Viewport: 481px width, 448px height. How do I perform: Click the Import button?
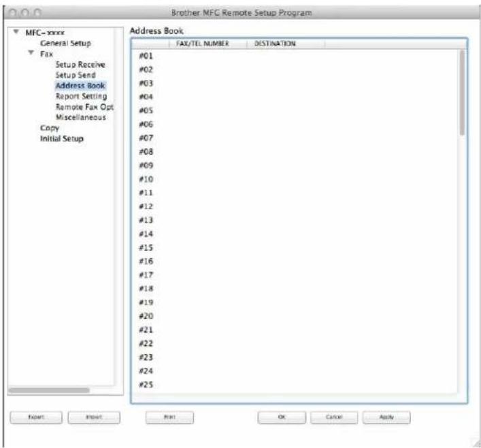(94, 417)
